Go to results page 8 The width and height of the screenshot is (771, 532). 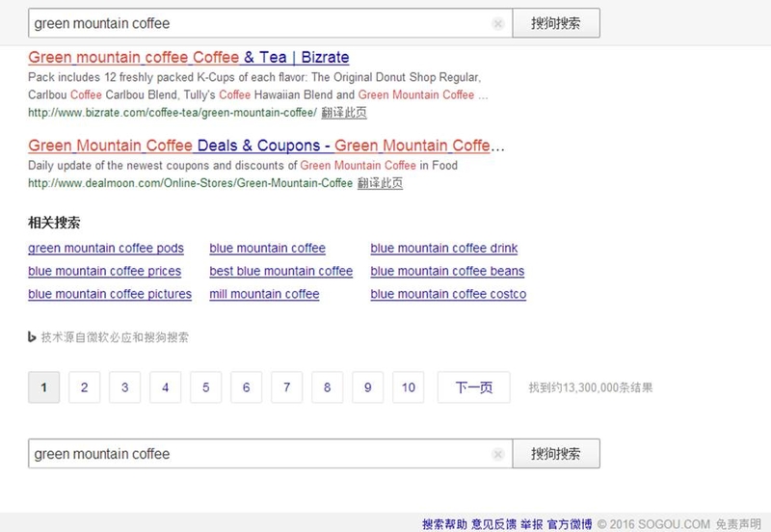(327, 387)
